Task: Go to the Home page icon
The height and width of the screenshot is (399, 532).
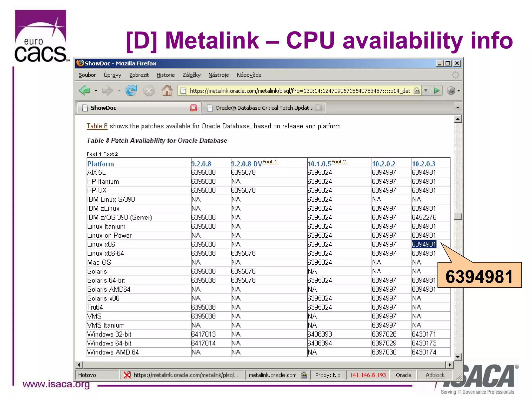Action: click(167, 91)
